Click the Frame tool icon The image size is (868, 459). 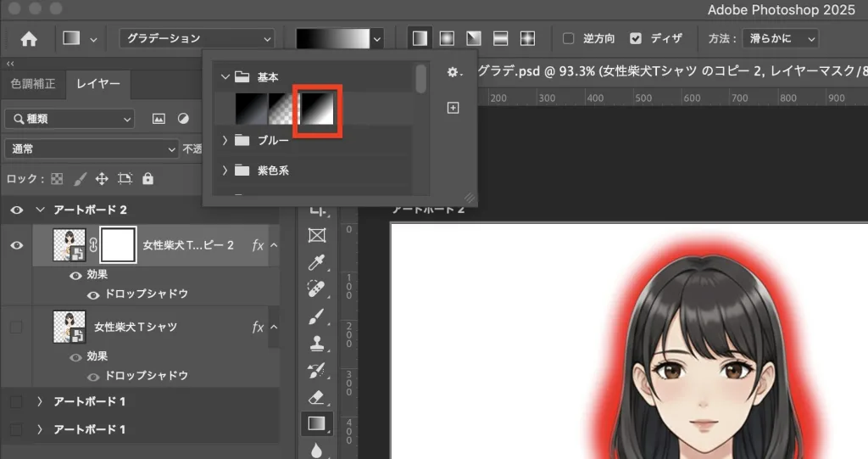tap(318, 235)
